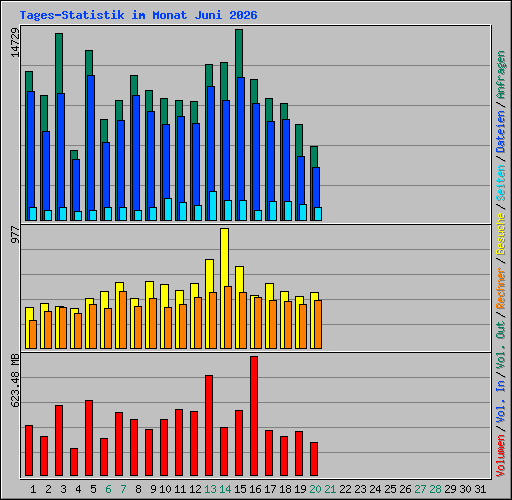Click the blue Dateien bar for day 13
This screenshot has height=500, width=512.
[211, 139]
